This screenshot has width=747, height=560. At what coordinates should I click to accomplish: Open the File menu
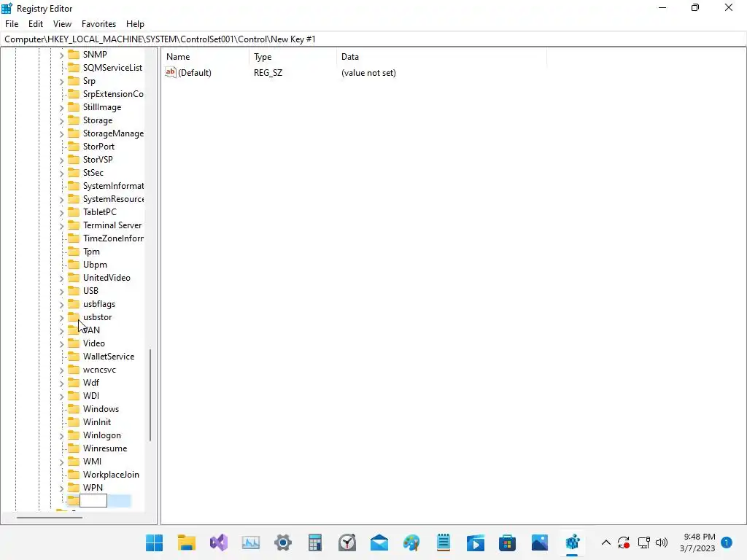point(12,24)
